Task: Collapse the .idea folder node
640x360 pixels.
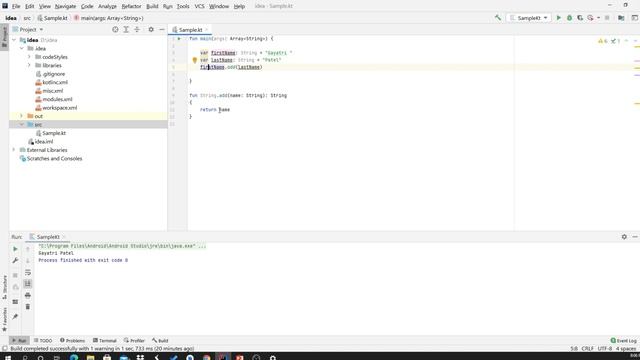Action: click(22, 48)
